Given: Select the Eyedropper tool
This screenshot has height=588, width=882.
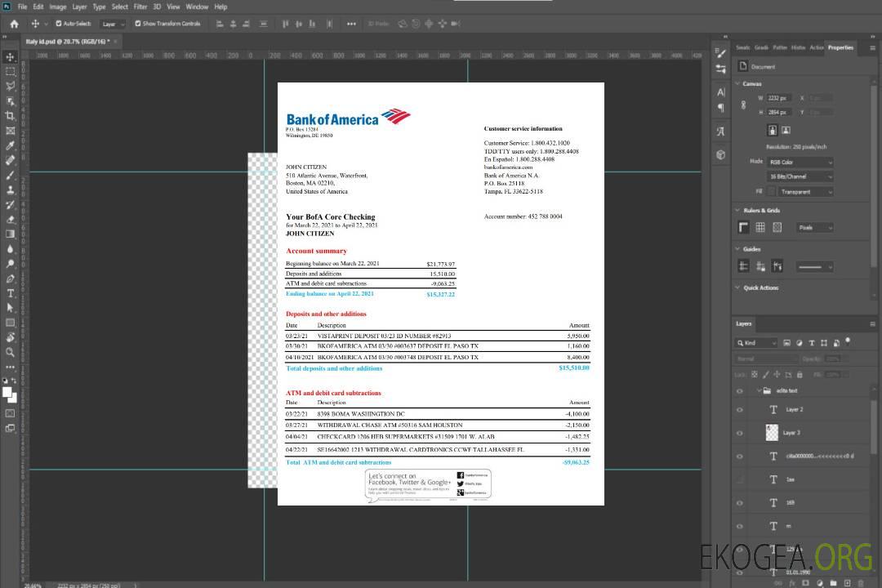Looking at the screenshot, I should (x=10, y=145).
